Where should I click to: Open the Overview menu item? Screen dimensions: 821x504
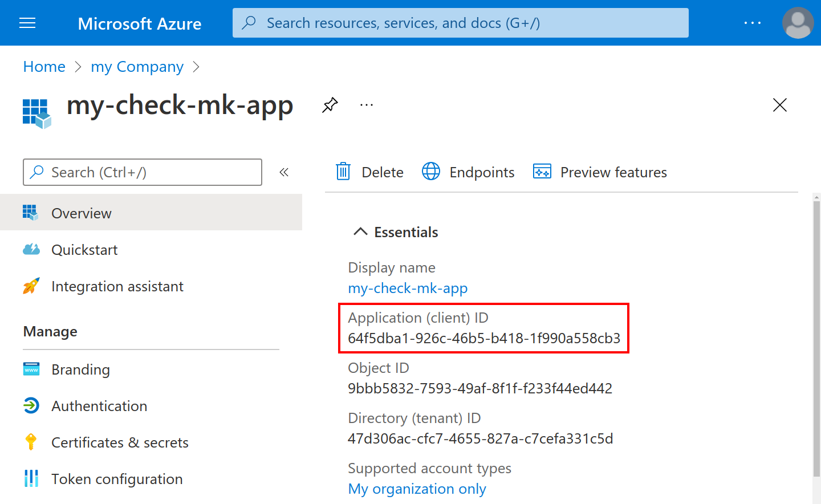coord(151,213)
